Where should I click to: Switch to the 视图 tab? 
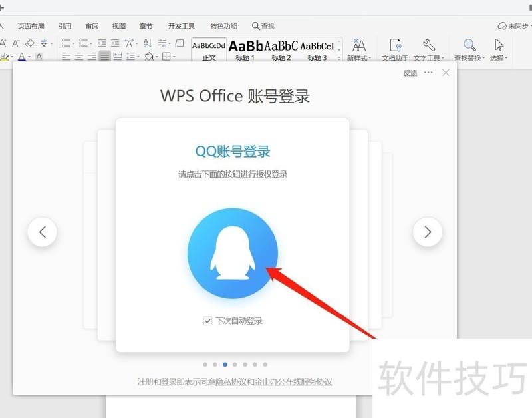[x=119, y=26]
